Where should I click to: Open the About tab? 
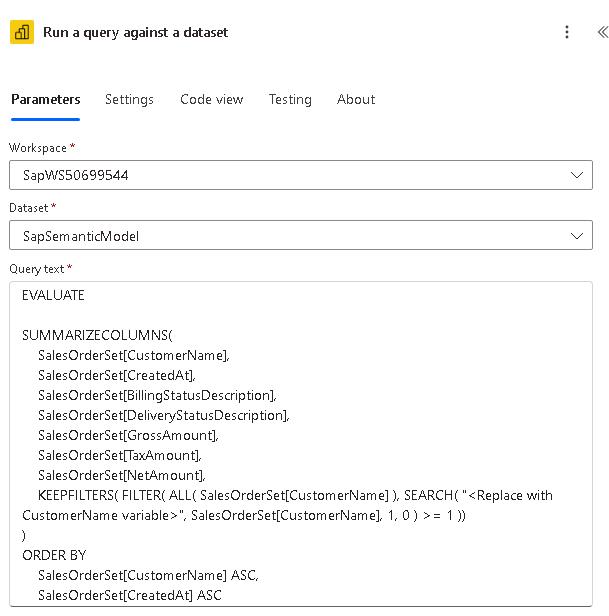click(x=356, y=99)
